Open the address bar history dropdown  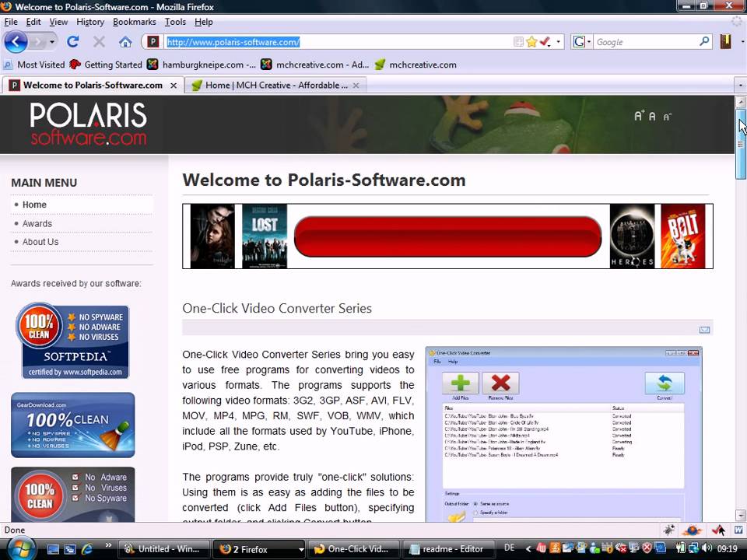559,42
